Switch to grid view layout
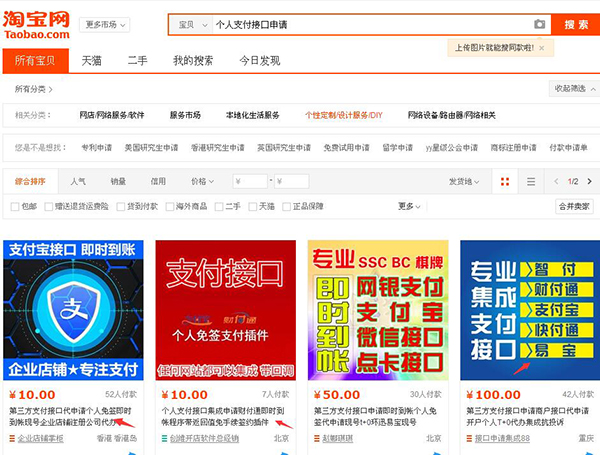This screenshot has height=455, width=600. 505,181
